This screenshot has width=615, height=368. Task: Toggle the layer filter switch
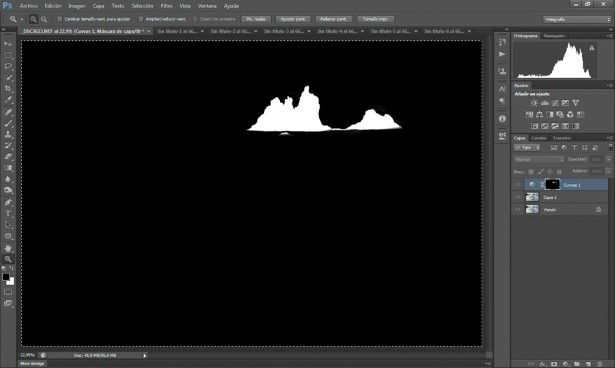(x=610, y=148)
